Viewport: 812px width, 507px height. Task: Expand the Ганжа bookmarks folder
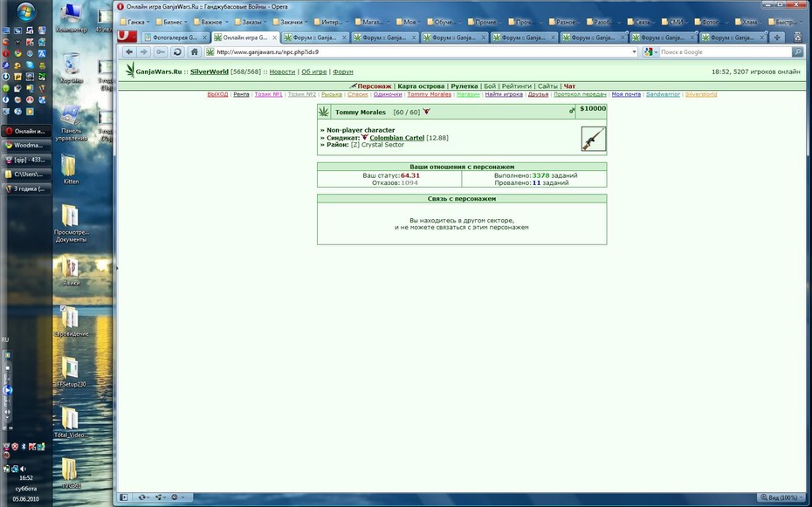pyautogui.click(x=134, y=22)
